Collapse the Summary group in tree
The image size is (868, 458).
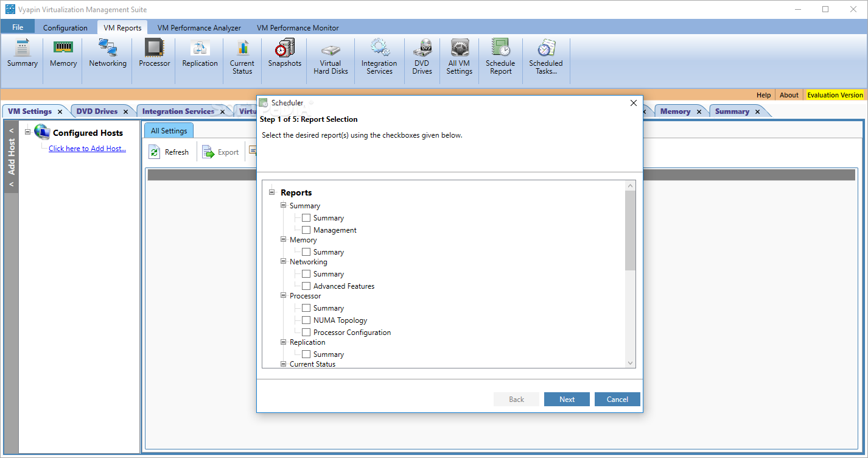tap(283, 205)
